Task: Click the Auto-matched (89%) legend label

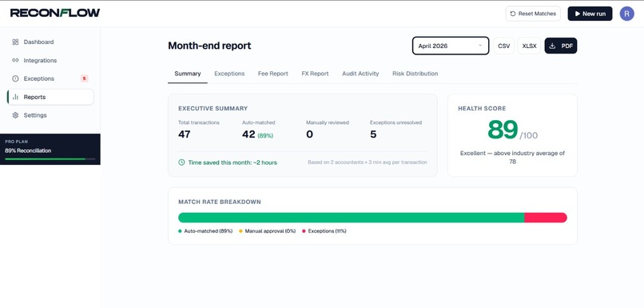Action: click(x=209, y=231)
